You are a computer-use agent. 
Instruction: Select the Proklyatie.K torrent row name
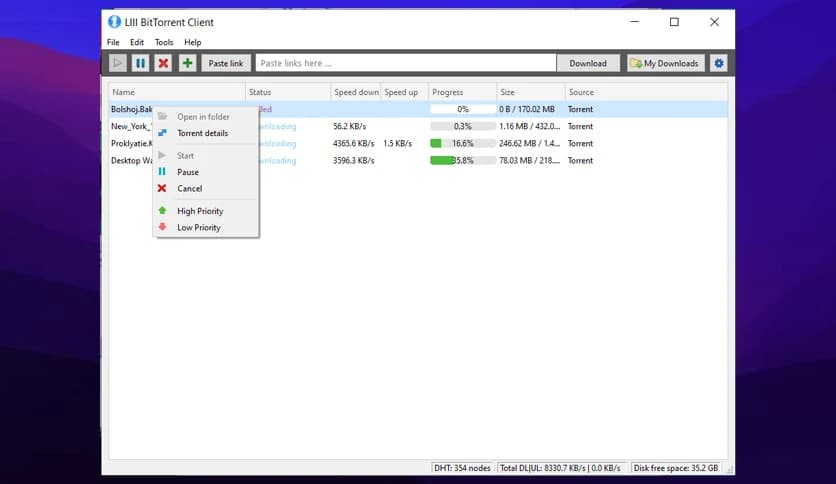(131, 143)
